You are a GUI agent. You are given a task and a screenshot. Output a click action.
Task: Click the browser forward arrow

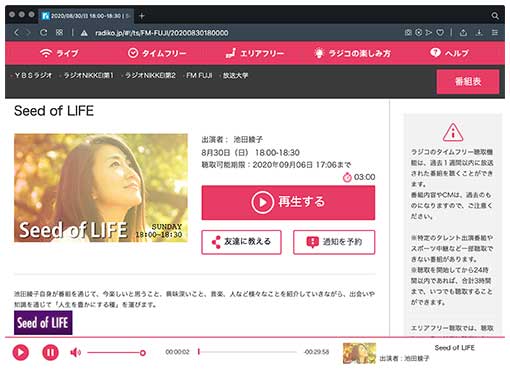click(29, 32)
